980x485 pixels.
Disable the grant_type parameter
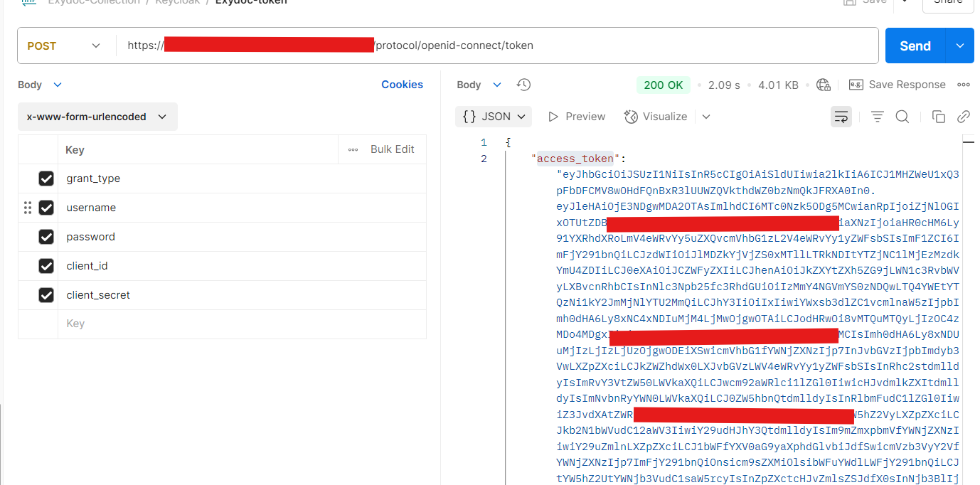[x=46, y=178]
